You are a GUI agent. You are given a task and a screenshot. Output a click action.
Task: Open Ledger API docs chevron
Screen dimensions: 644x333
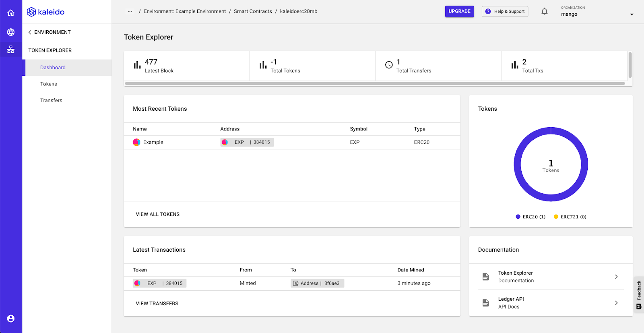click(x=616, y=303)
